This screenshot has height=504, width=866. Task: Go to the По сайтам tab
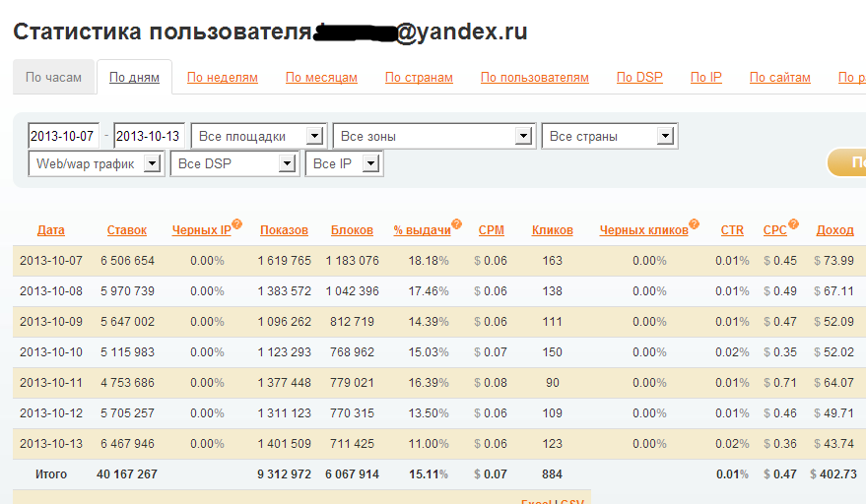pyautogui.click(x=779, y=78)
